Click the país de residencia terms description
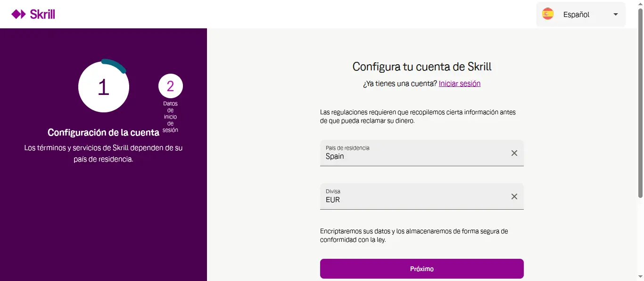644x281 pixels. (103, 153)
